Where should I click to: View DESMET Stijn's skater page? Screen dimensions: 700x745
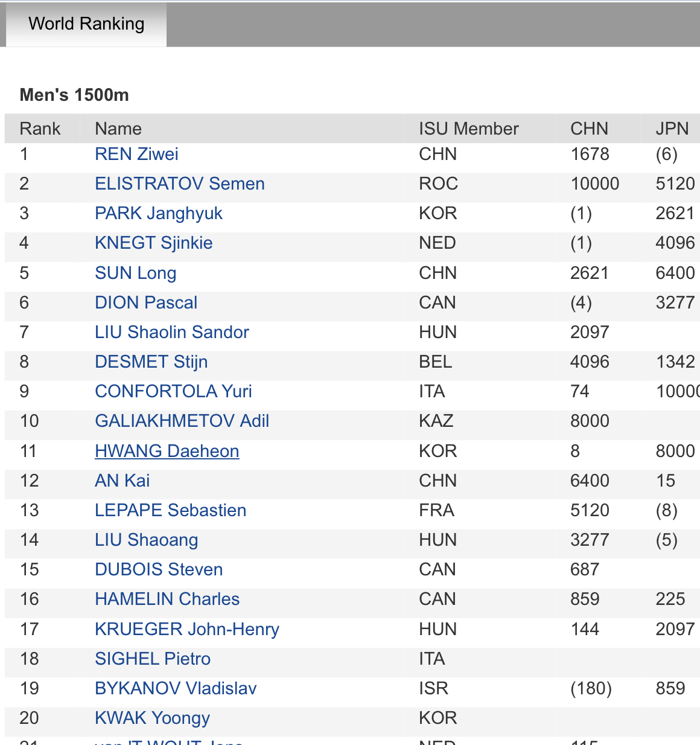(x=151, y=362)
